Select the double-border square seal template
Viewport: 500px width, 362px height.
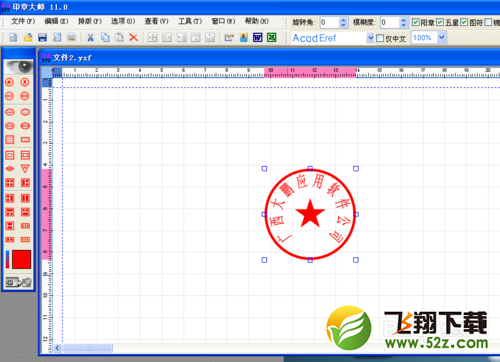click(10, 155)
